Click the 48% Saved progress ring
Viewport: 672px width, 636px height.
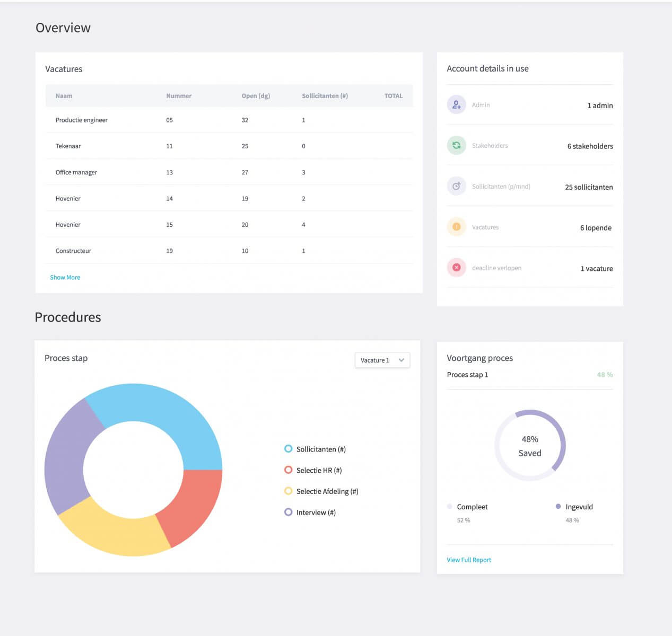(530, 446)
